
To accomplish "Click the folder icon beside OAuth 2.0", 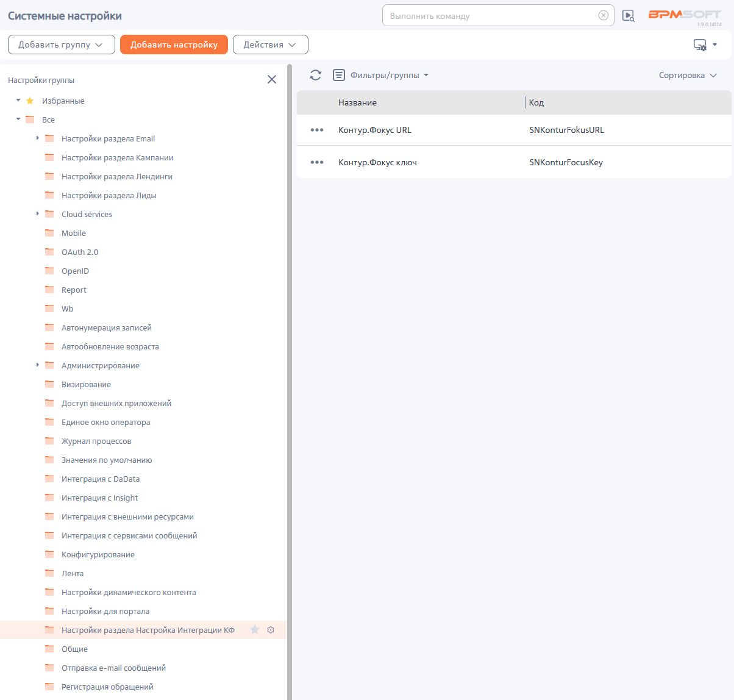I will click(x=50, y=252).
